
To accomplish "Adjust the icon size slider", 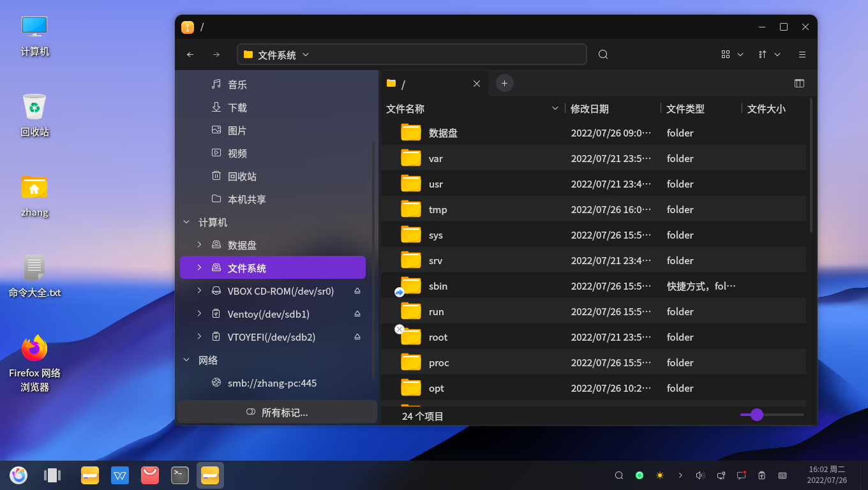I will pos(756,415).
